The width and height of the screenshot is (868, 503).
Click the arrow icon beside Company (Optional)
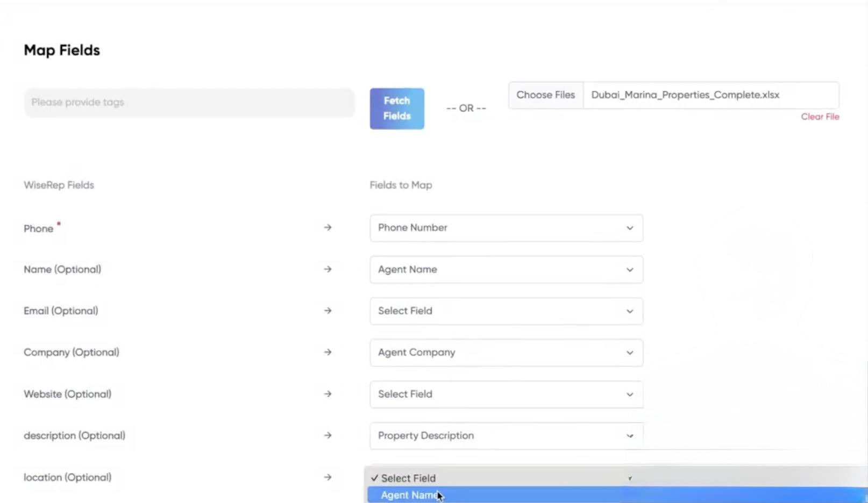coord(328,353)
